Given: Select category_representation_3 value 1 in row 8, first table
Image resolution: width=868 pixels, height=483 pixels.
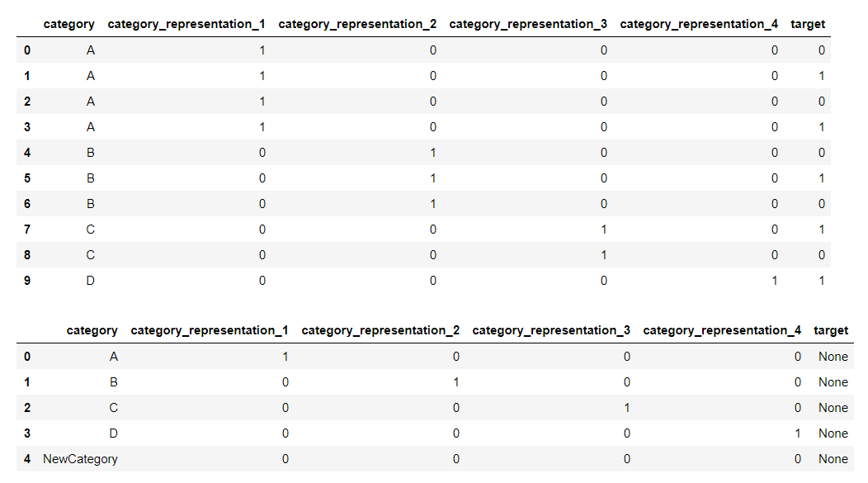Looking at the screenshot, I should pos(604,255).
